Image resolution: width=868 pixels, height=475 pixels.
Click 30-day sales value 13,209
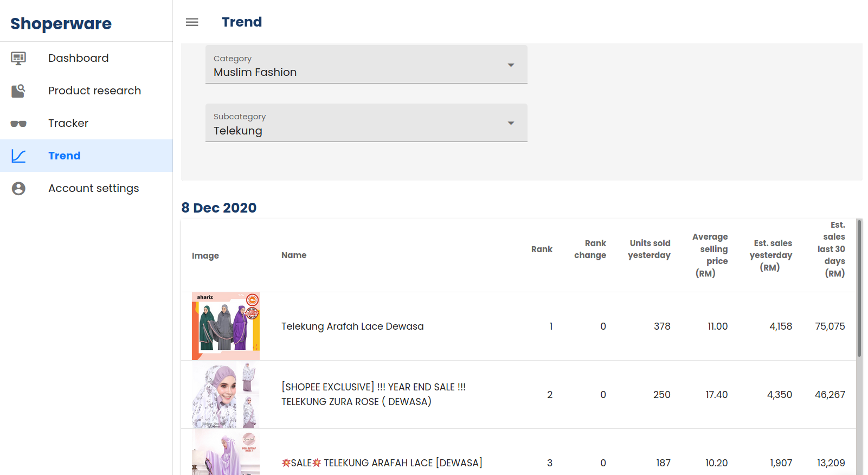(x=831, y=463)
